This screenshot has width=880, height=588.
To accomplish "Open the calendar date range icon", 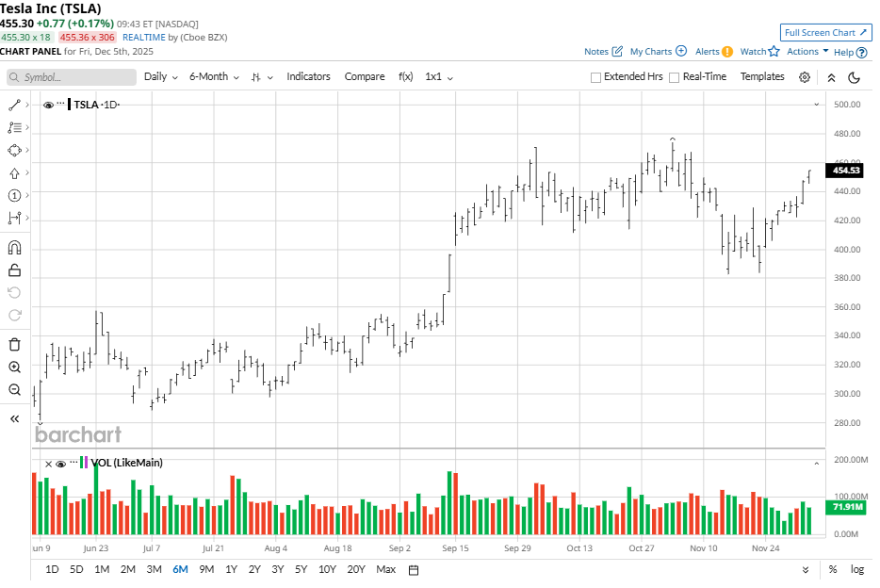I will click(x=414, y=570).
